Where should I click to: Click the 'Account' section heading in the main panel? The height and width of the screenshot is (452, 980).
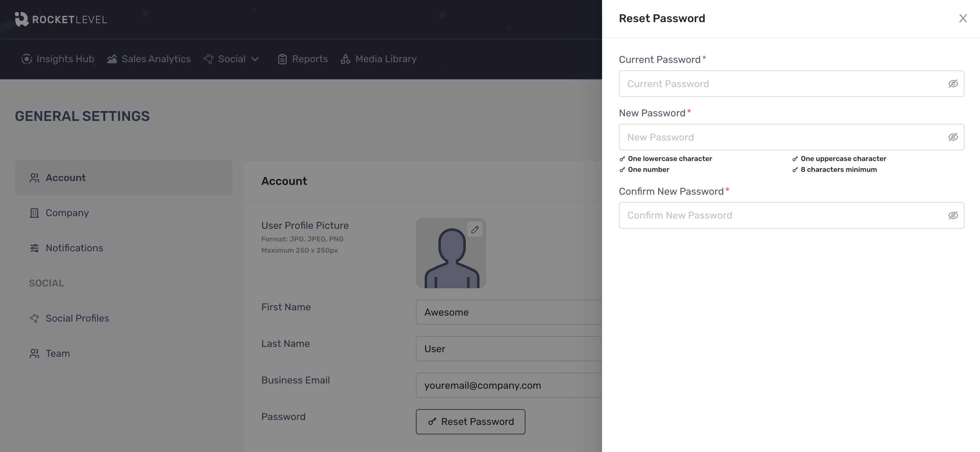[x=284, y=181]
